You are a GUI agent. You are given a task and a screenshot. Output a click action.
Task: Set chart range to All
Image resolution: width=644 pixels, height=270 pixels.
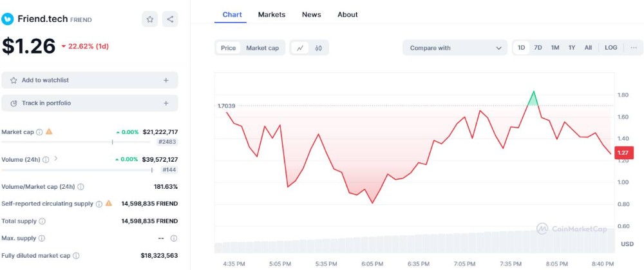point(588,48)
